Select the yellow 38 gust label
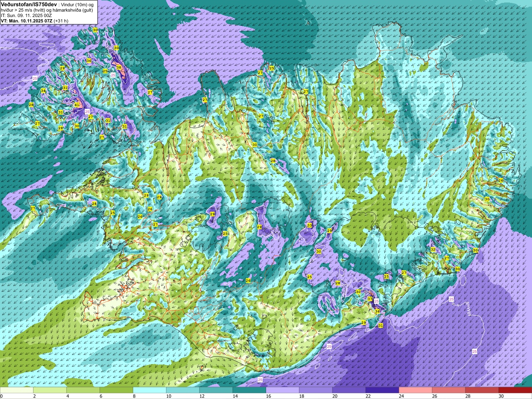This screenshot has height=399, width=532. click(118, 67)
